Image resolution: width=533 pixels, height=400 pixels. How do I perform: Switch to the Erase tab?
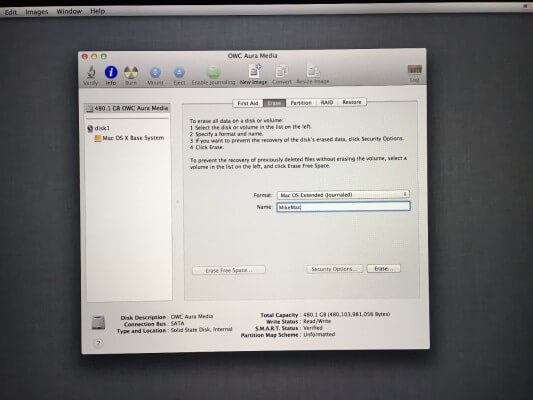pyautogui.click(x=274, y=103)
